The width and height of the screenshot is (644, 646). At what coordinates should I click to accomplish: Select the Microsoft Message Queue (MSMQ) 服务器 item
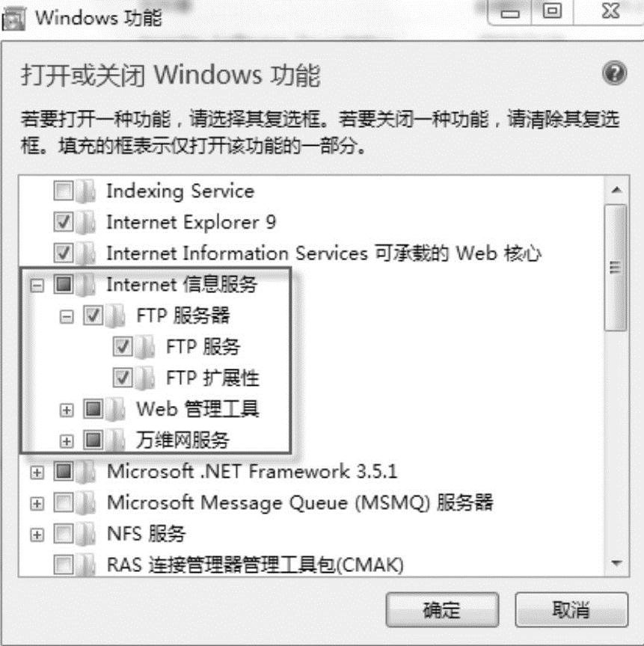(300, 502)
